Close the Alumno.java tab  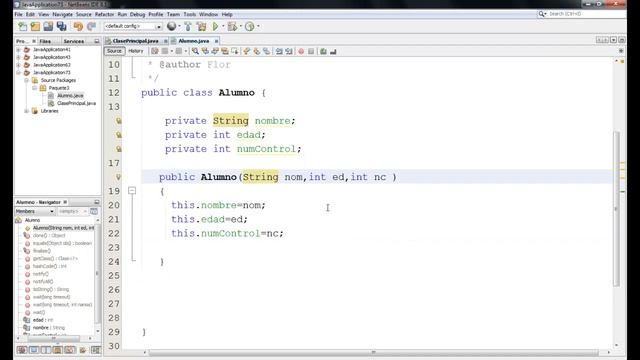click(x=216, y=41)
